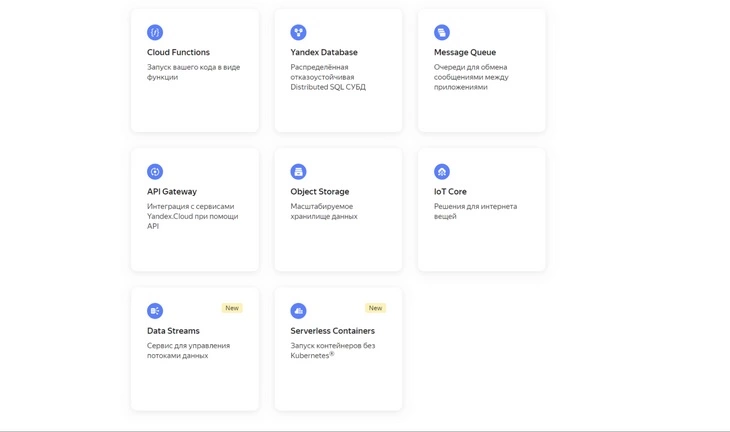This screenshot has height=432, width=730.
Task: Open the IoT Core title link
Action: coord(450,191)
